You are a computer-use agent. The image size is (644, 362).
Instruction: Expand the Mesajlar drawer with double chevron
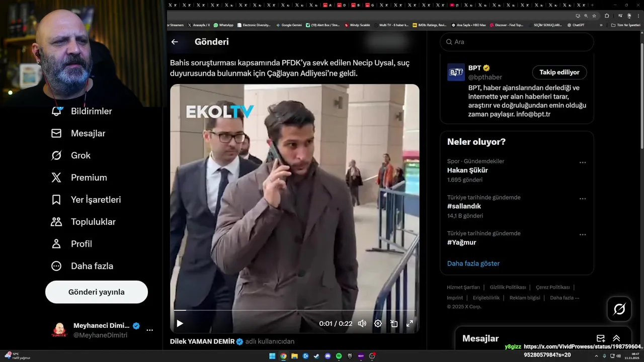click(x=616, y=338)
